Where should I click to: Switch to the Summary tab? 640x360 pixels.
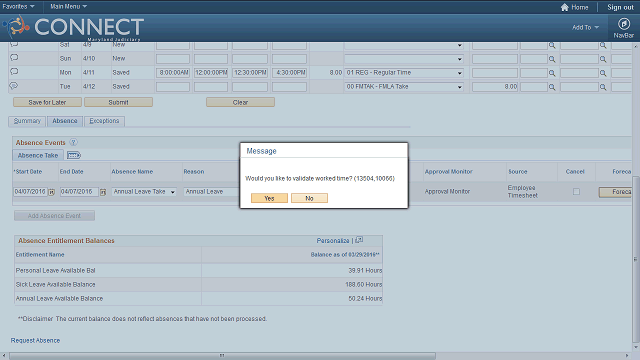click(x=27, y=121)
